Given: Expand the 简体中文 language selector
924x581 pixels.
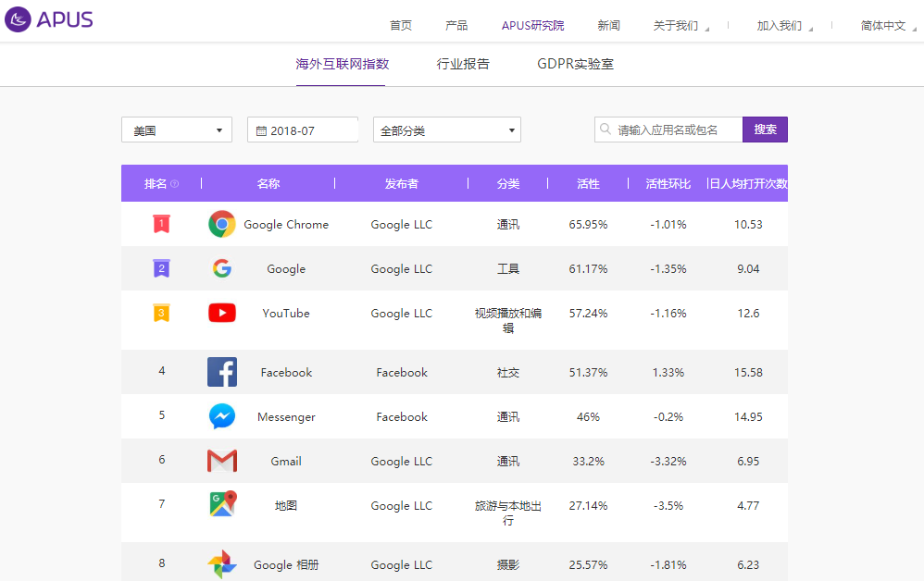Looking at the screenshot, I should pos(888,26).
